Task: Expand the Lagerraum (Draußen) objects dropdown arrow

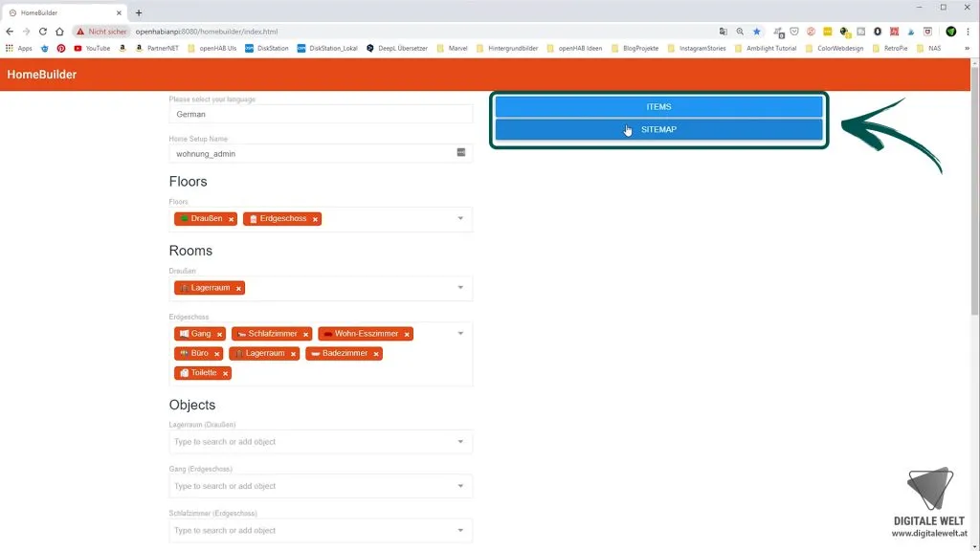Action: point(460,442)
